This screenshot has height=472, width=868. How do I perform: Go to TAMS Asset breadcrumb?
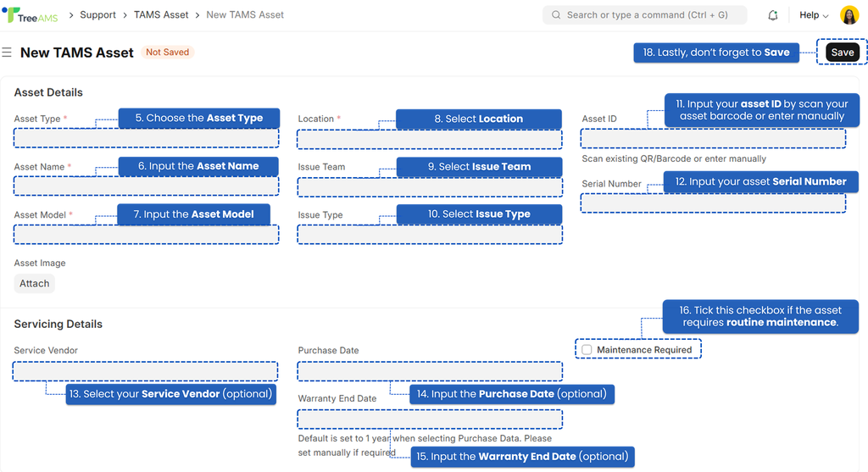pos(161,15)
